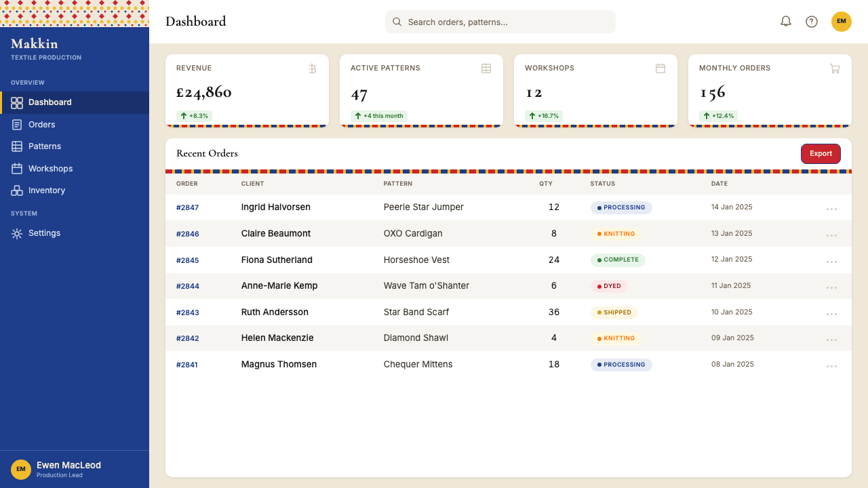Click the Workshops card calendar icon
This screenshot has width=868, height=488.
point(660,68)
